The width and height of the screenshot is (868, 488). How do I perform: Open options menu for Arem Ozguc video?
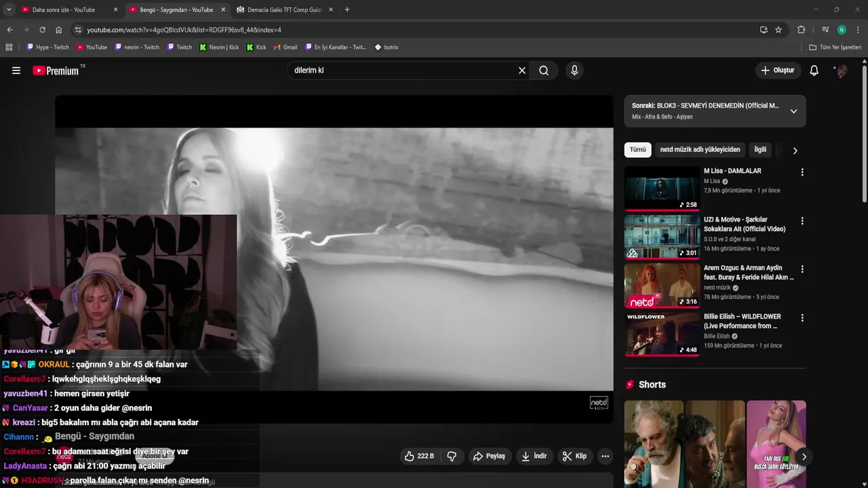[802, 269]
